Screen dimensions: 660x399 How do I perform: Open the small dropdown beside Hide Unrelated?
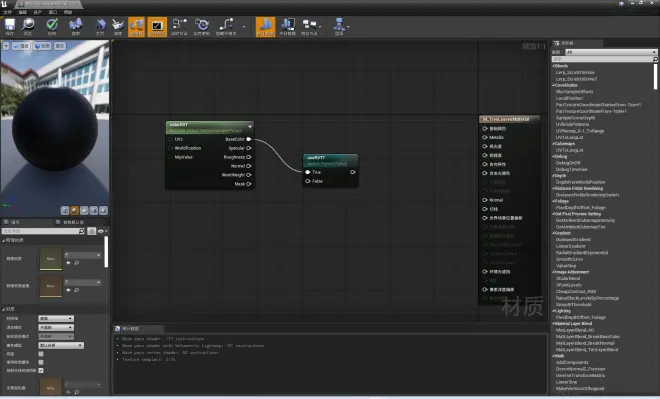coord(244,27)
